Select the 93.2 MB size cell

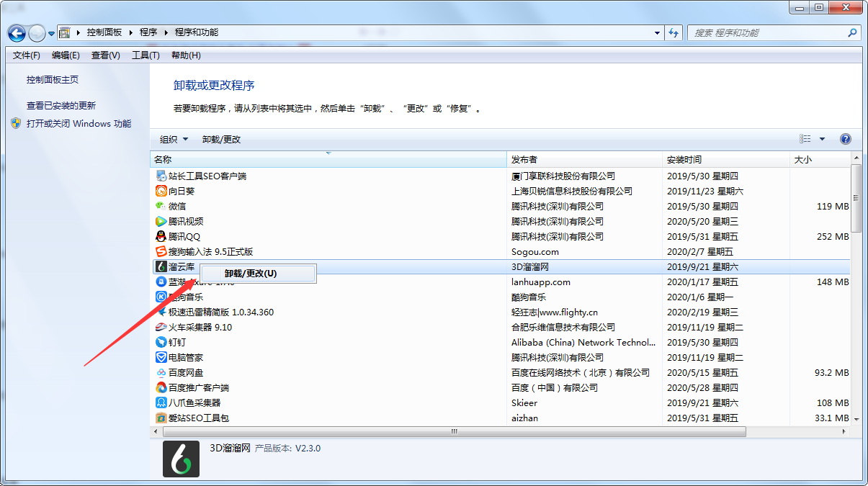point(832,372)
